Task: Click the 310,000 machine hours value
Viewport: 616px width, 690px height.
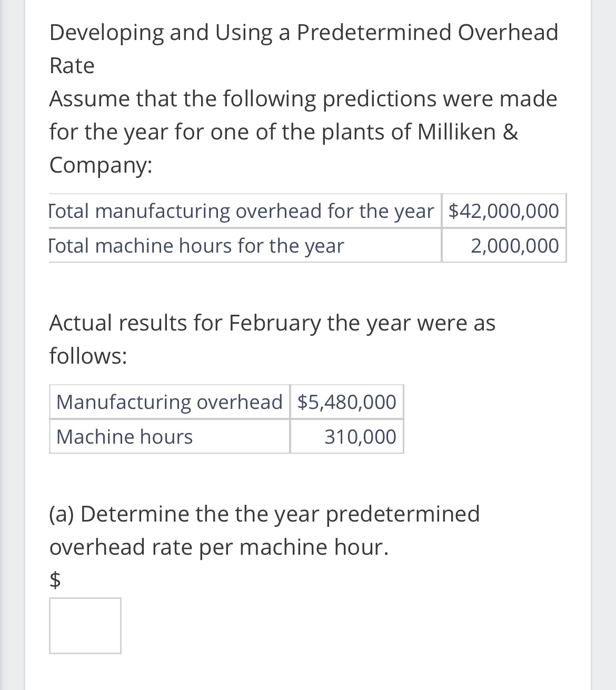Action: coord(361,436)
